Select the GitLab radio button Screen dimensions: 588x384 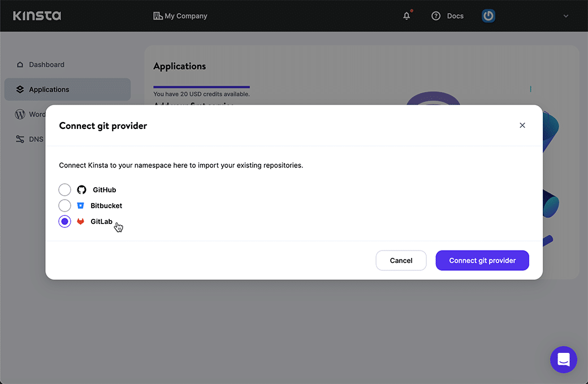click(65, 222)
